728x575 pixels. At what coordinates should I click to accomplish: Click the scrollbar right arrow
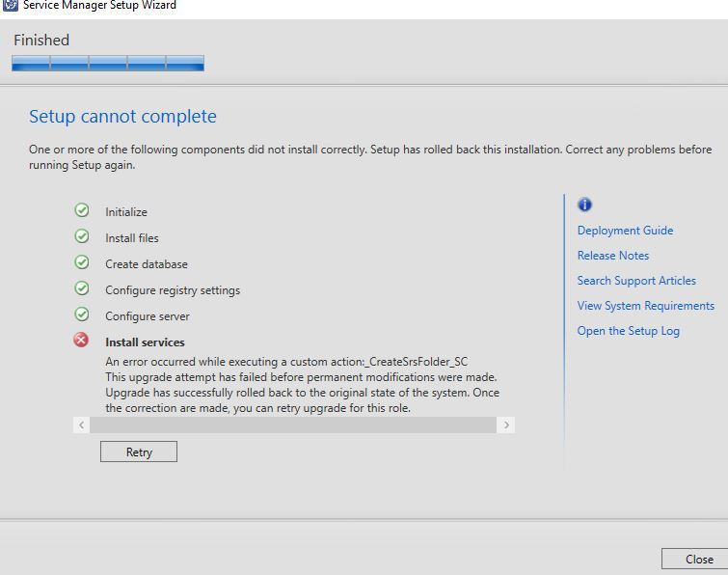pyautogui.click(x=506, y=425)
